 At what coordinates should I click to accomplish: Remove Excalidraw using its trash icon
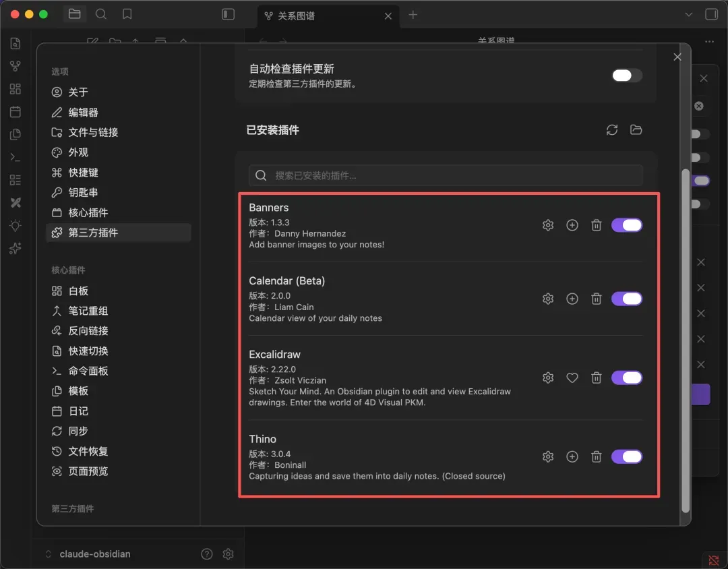click(x=596, y=378)
